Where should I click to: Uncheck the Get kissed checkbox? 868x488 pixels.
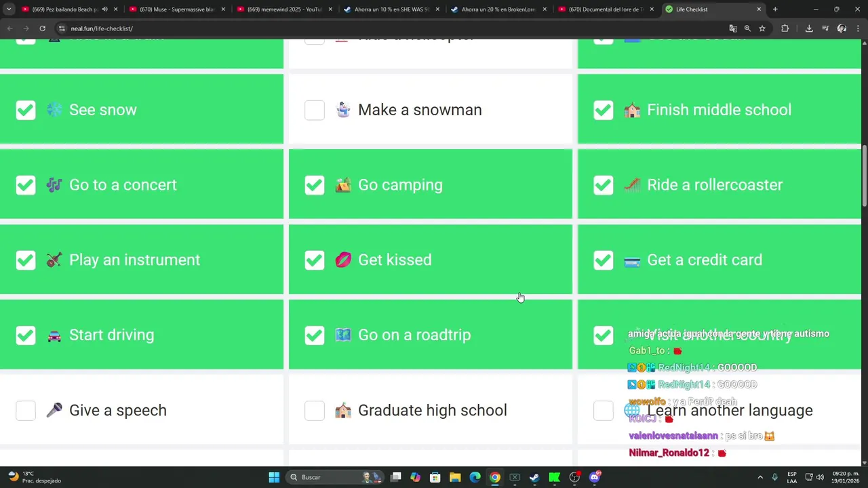coord(315,260)
